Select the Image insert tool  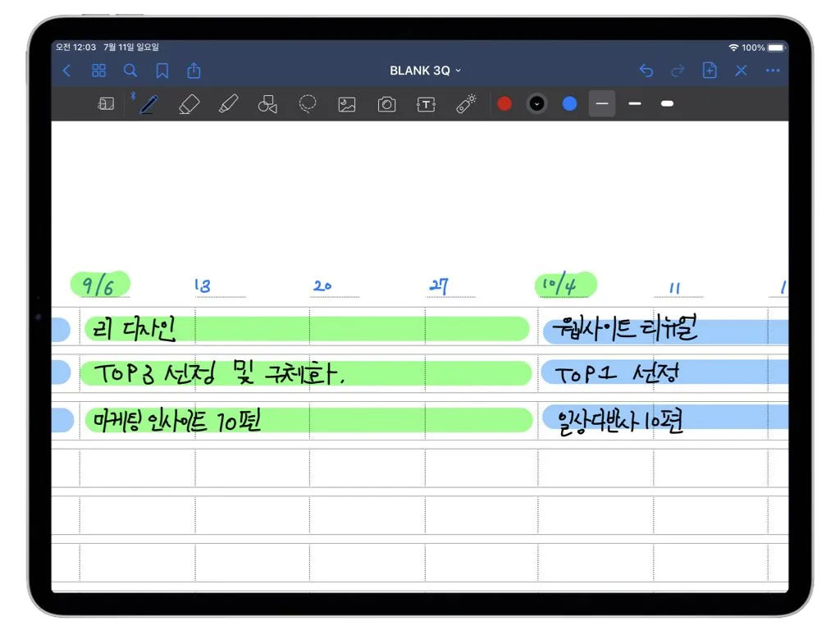(x=347, y=104)
